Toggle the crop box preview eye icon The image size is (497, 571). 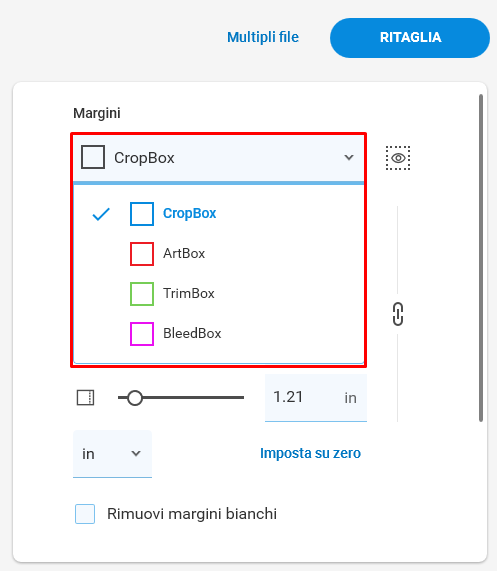(398, 158)
